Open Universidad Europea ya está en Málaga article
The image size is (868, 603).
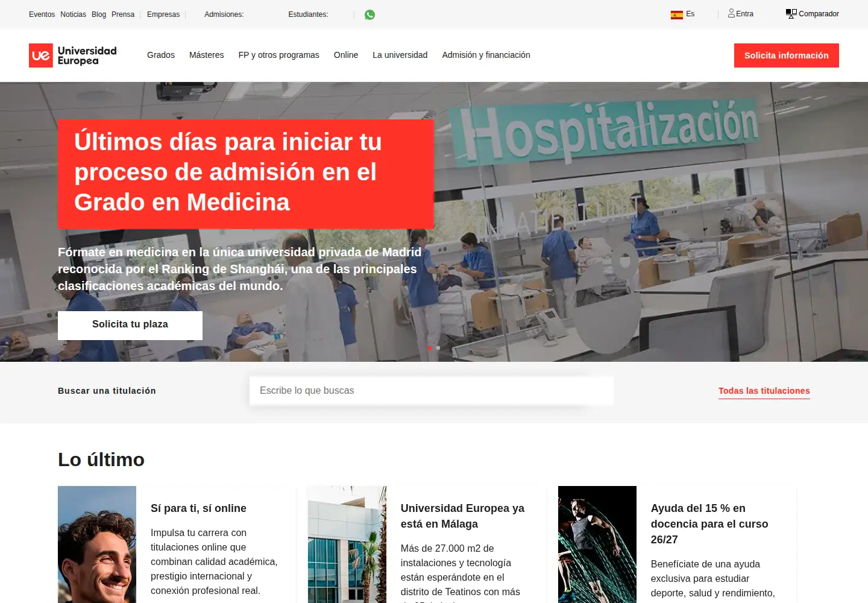[462, 516]
